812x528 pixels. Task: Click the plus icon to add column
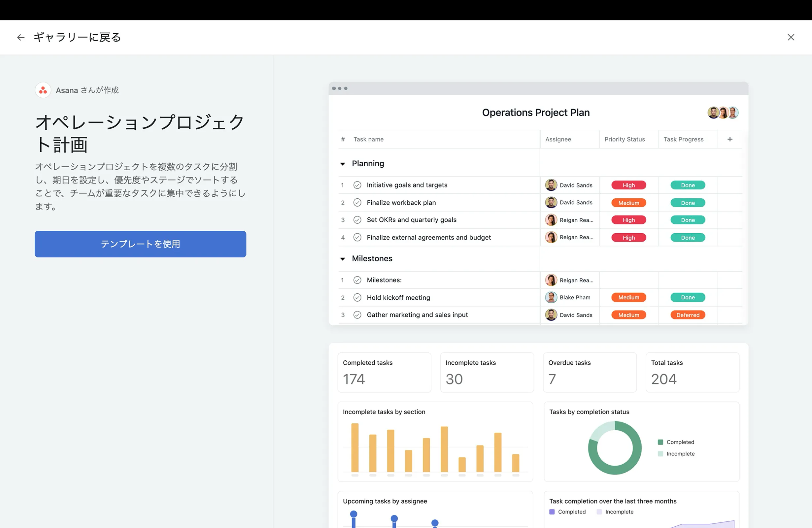[730, 139]
